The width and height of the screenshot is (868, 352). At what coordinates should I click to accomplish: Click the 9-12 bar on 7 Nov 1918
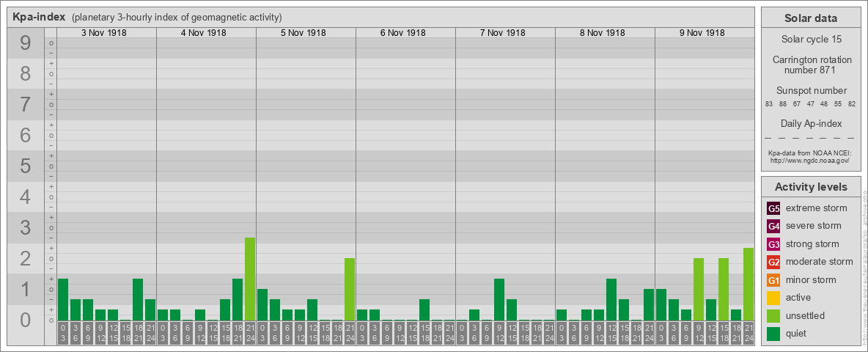pyautogui.click(x=499, y=300)
